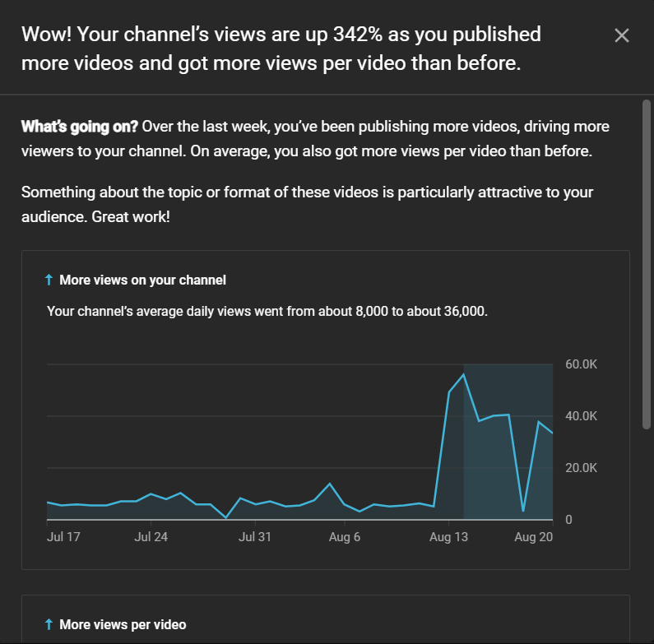Viewport: 654px width, 644px height.
Task: Click the up arrow beside More views per video
Action: (49, 624)
